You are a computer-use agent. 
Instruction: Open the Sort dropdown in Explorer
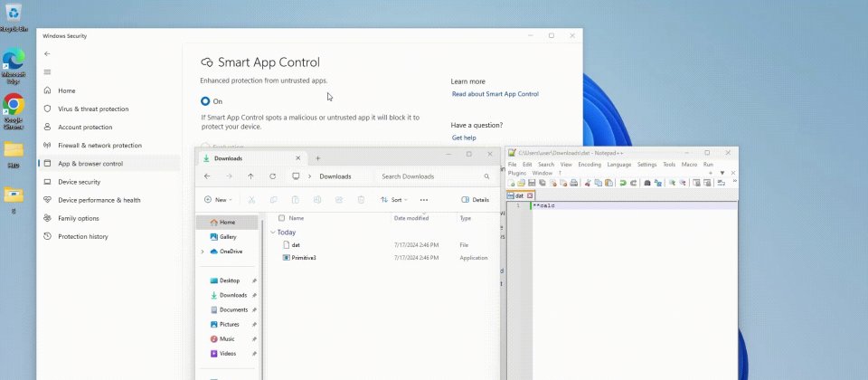pos(394,199)
